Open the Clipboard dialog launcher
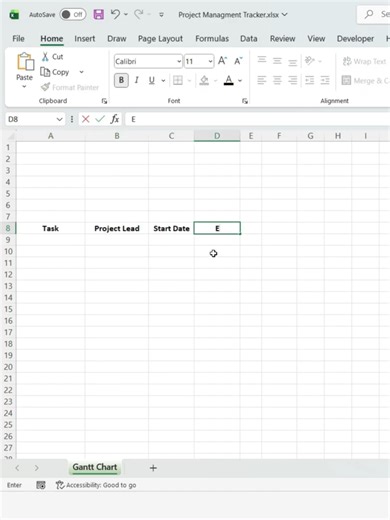The height and width of the screenshot is (520, 390). click(104, 101)
